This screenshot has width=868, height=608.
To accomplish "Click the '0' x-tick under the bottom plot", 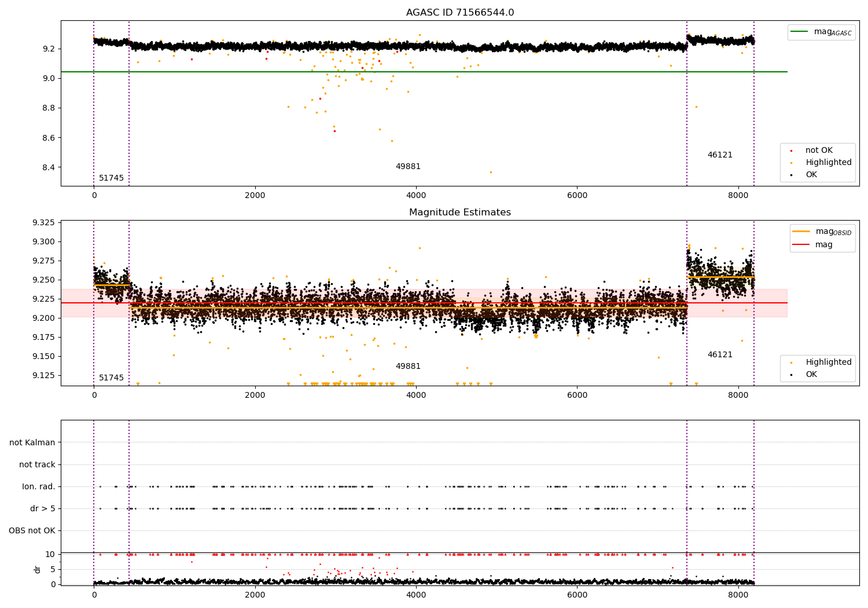I will click(94, 595).
